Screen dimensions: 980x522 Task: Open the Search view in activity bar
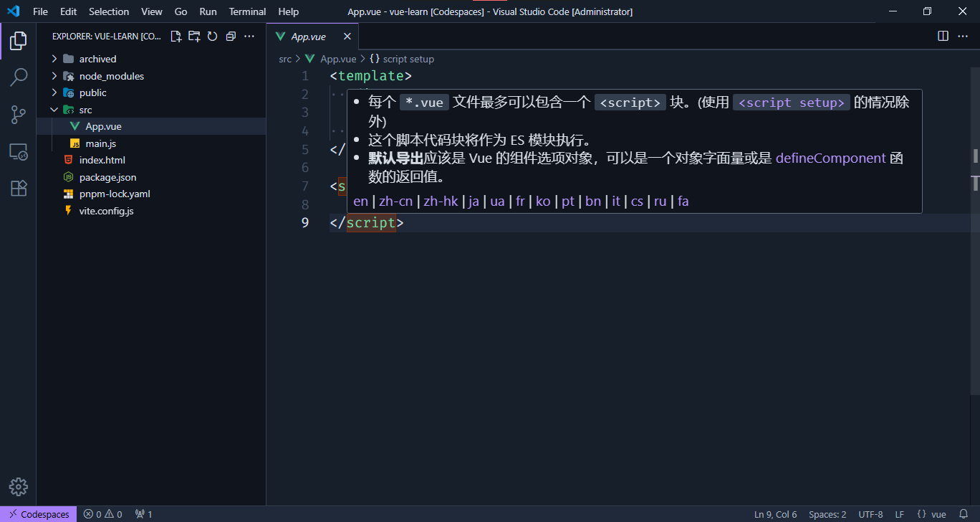[x=19, y=77]
